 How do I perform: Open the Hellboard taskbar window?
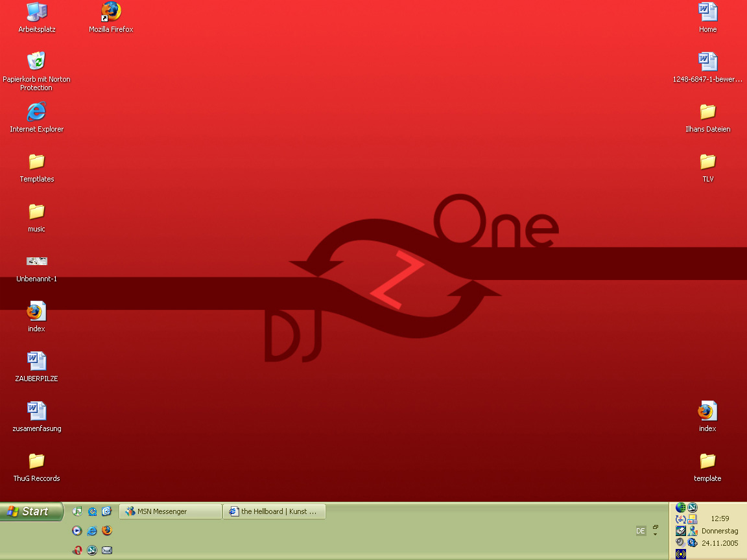click(274, 511)
